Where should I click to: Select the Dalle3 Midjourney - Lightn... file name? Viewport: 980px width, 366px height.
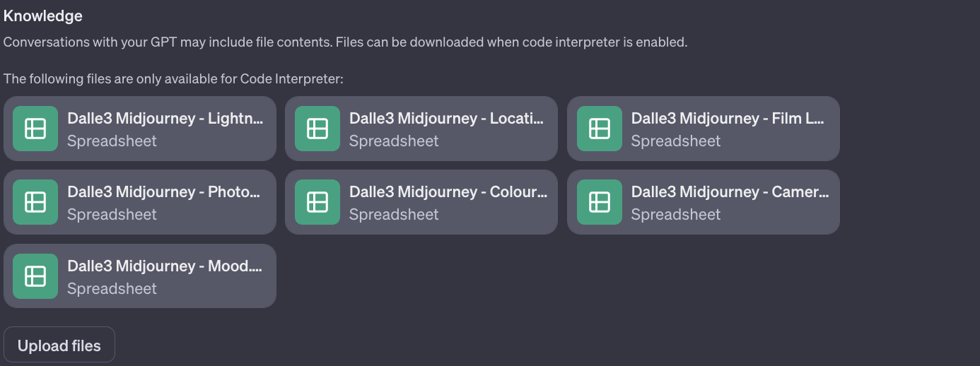tap(166, 119)
